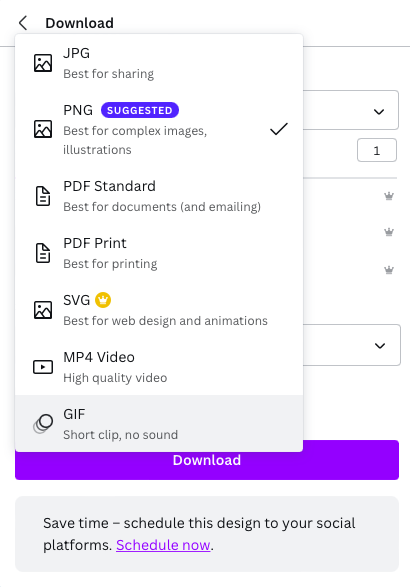
Task: Click the topmost gray crown premium icon
Action: pos(389,196)
